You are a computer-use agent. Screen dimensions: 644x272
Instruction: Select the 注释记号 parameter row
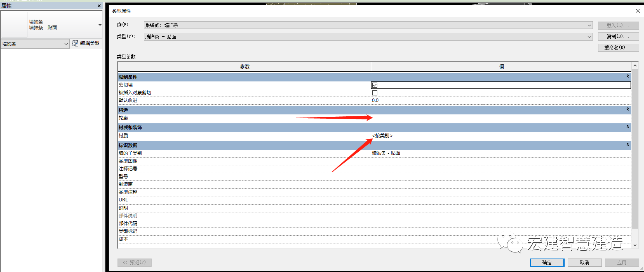coord(374,168)
